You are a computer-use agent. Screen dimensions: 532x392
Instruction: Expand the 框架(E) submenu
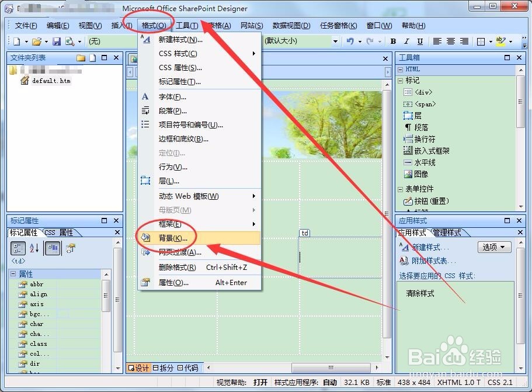(x=200, y=224)
